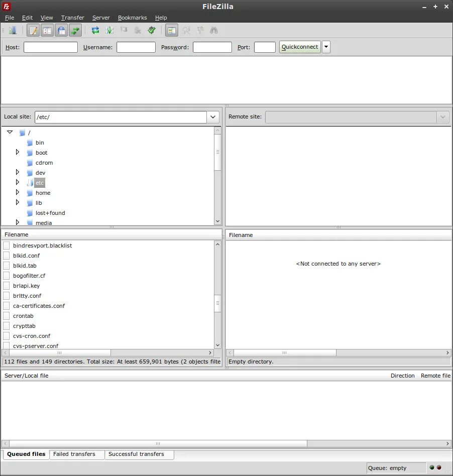
Task: Open the directory listing filters dialog
Action: (172, 30)
